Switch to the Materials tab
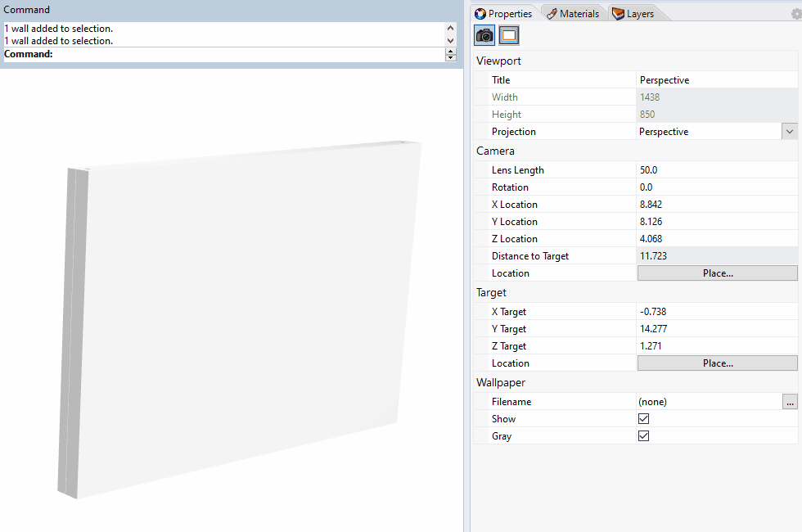This screenshot has width=802, height=532. (x=574, y=13)
